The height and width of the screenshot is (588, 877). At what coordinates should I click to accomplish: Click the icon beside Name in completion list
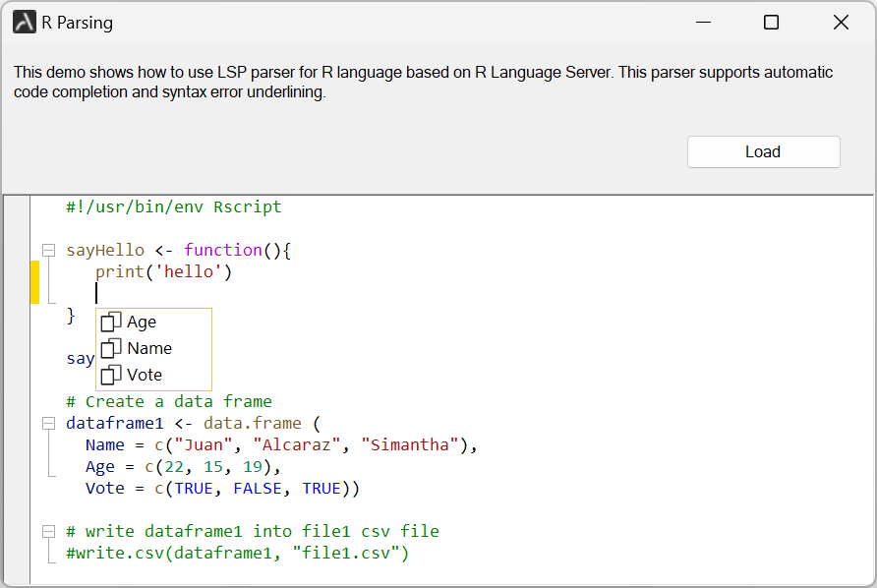pyautogui.click(x=111, y=348)
